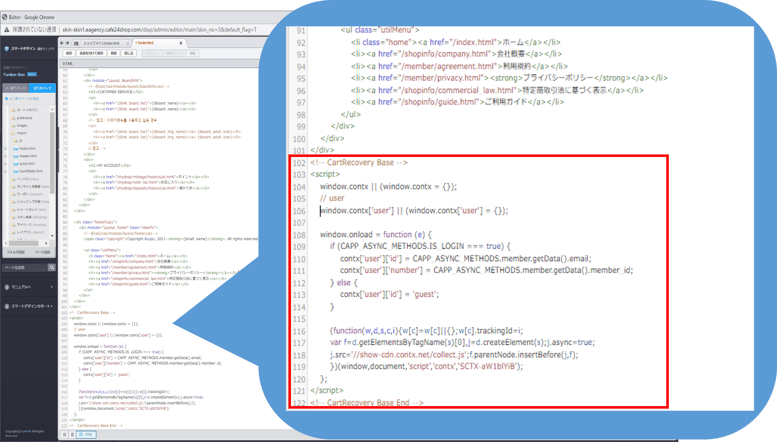Viewport: 777px width, 442px height.
Task: Click the second view layout icon at editor bottom
Action: 72,435
